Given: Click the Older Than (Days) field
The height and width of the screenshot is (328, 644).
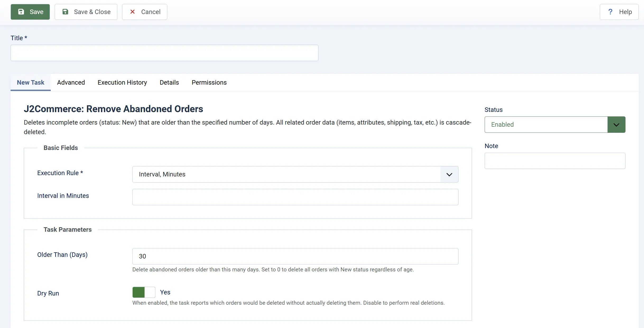Looking at the screenshot, I should click(295, 256).
